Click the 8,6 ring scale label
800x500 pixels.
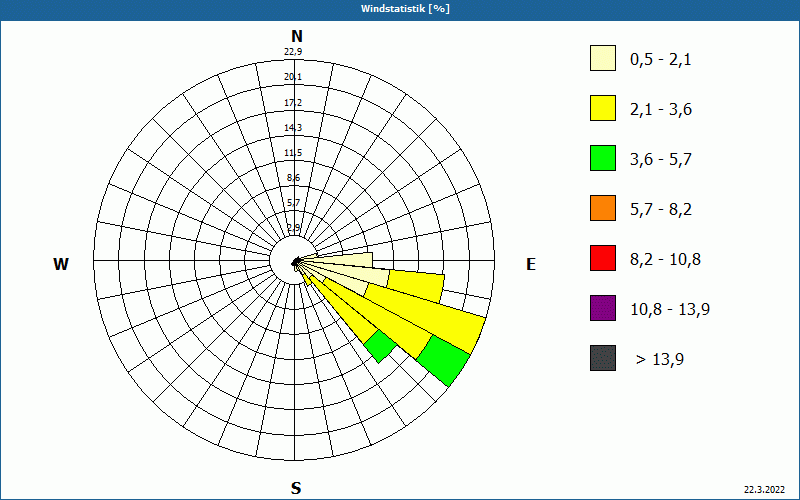click(x=293, y=178)
